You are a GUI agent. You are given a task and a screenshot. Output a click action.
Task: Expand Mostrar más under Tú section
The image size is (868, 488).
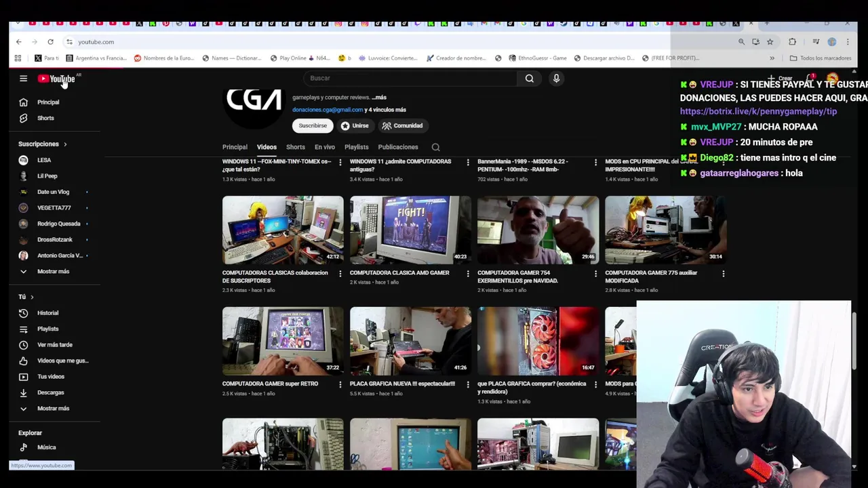(53, 409)
